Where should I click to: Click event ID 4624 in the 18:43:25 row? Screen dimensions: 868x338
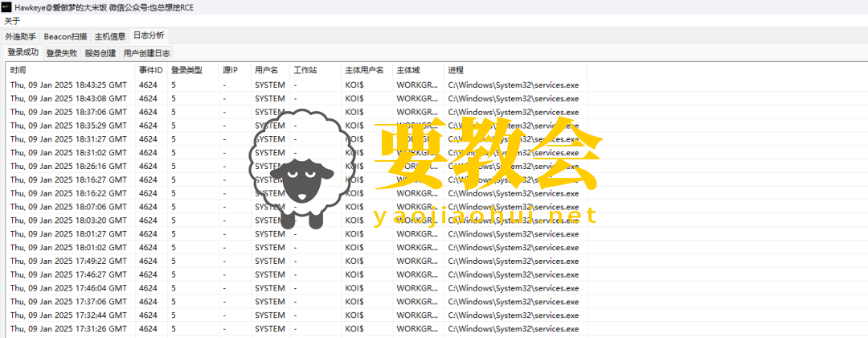pos(148,84)
